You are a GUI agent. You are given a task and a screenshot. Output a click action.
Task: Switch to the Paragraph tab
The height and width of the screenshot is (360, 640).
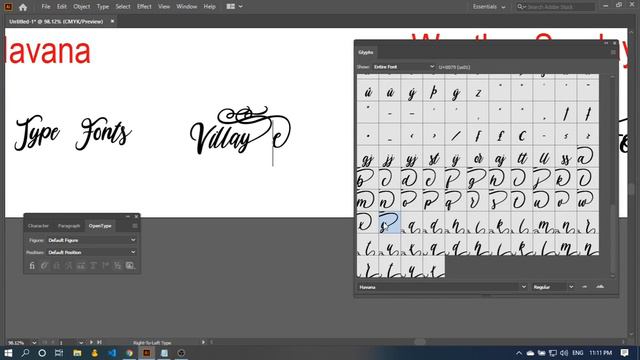(69, 226)
